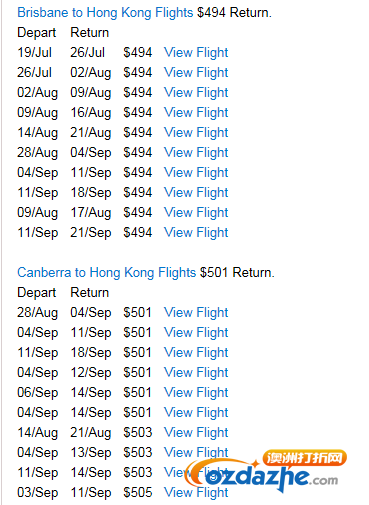View Flight for Brisbane 11/Sep to 18/Sep

click(x=196, y=193)
